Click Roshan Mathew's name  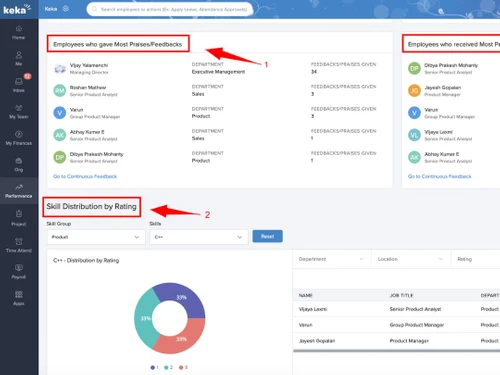click(x=88, y=87)
